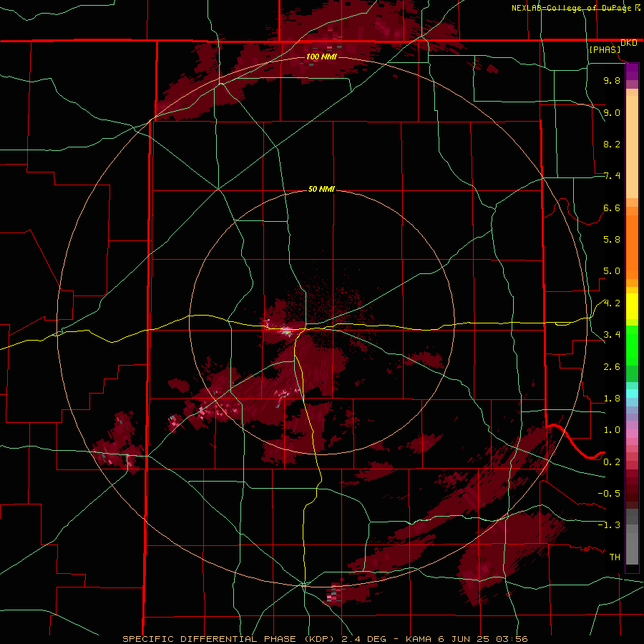This screenshot has width=644, height=644.
Task: Click the [PHAS] legend heading
Action: coord(605,49)
